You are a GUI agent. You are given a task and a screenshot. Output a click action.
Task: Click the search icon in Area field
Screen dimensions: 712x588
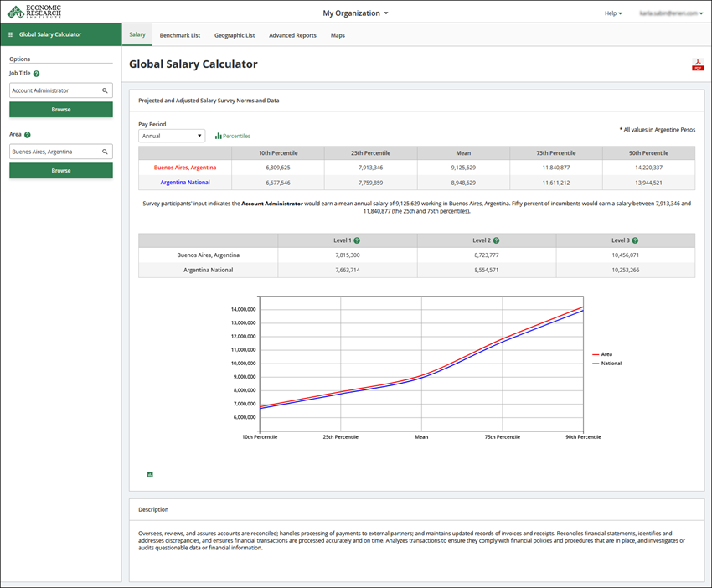(105, 152)
